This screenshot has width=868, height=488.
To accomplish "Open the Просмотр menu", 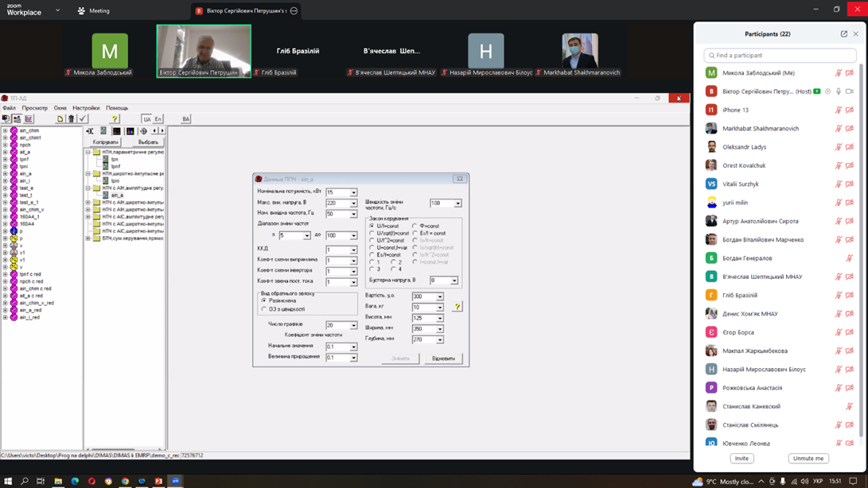I will (x=35, y=108).
